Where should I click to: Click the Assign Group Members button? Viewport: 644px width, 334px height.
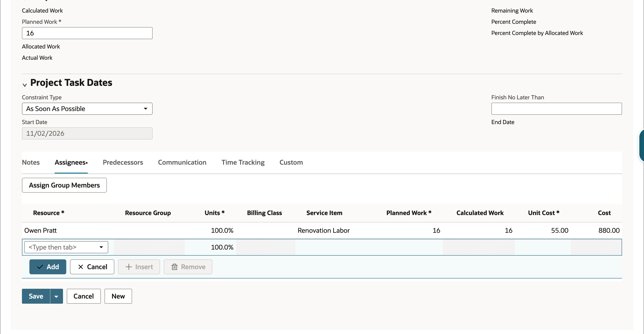pyautogui.click(x=64, y=185)
